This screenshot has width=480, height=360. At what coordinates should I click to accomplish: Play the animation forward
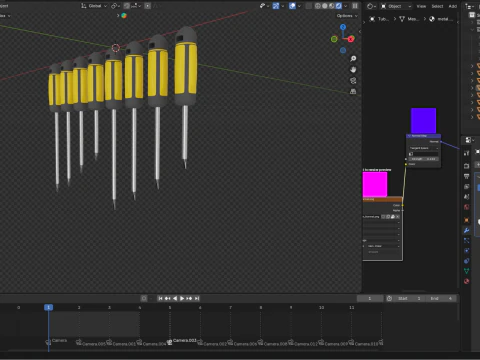click(182, 298)
